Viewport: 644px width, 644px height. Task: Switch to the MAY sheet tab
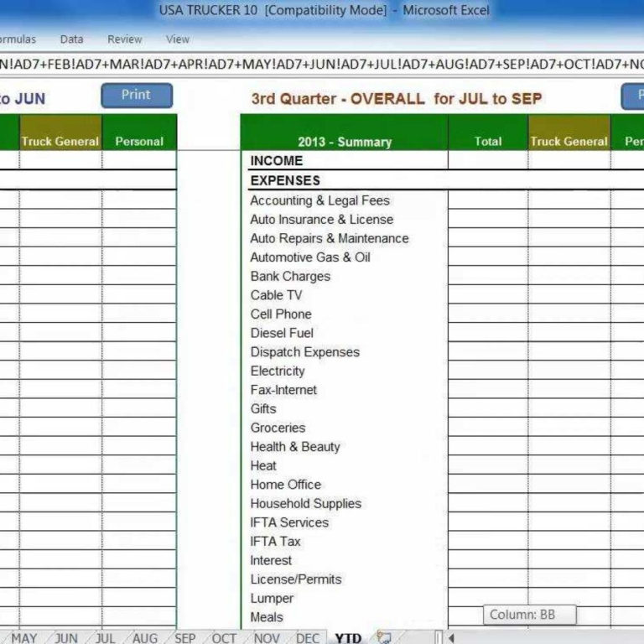tap(23, 638)
